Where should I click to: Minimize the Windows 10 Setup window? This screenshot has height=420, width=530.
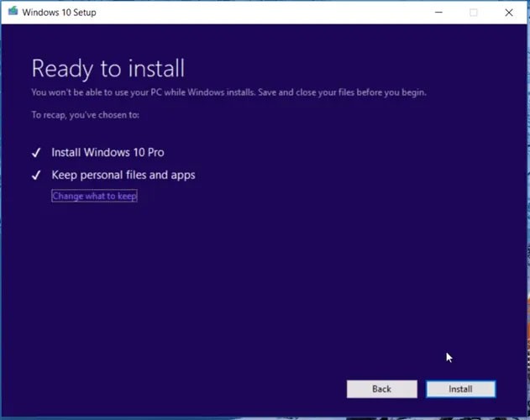tap(438, 13)
